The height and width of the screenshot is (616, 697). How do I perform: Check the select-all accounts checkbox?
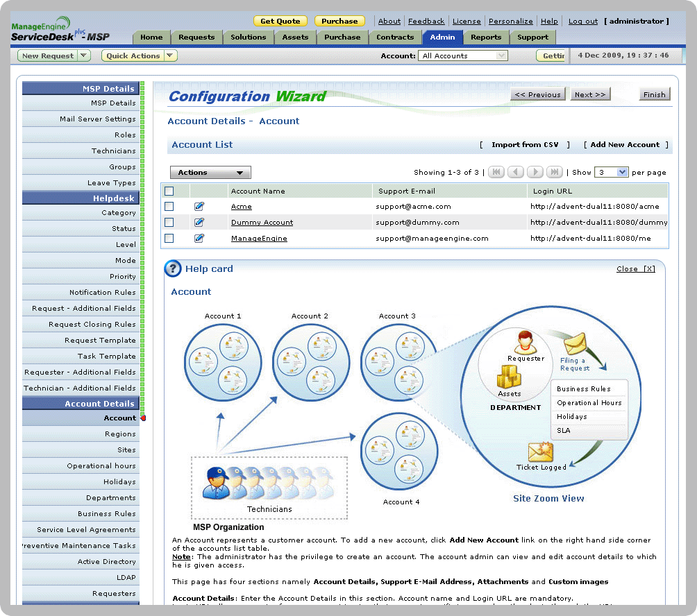click(169, 191)
